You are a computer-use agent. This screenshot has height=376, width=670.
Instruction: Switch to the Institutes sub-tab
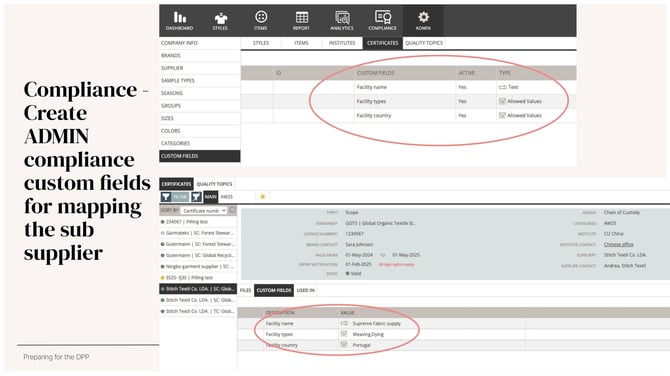tap(342, 43)
